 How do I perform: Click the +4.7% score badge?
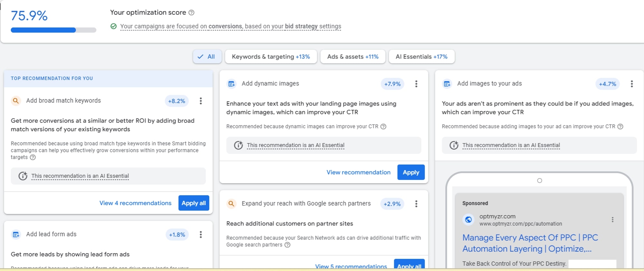pyautogui.click(x=607, y=84)
